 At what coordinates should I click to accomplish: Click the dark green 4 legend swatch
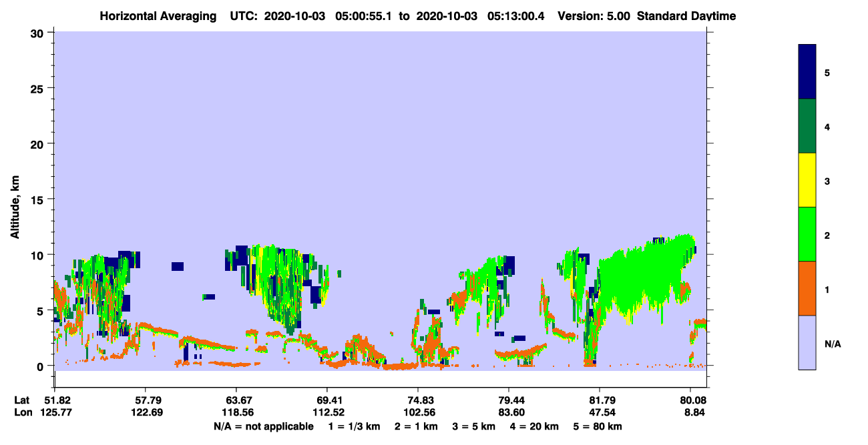[x=807, y=126]
